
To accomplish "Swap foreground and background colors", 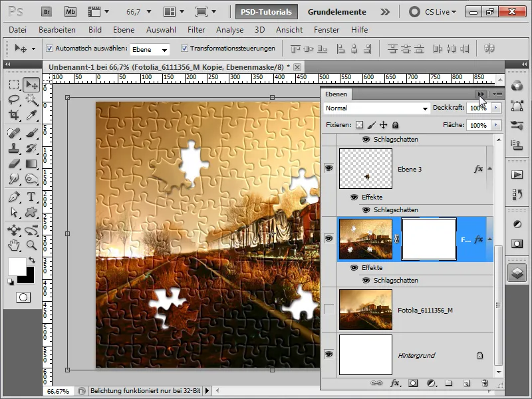I will pos(32,260).
